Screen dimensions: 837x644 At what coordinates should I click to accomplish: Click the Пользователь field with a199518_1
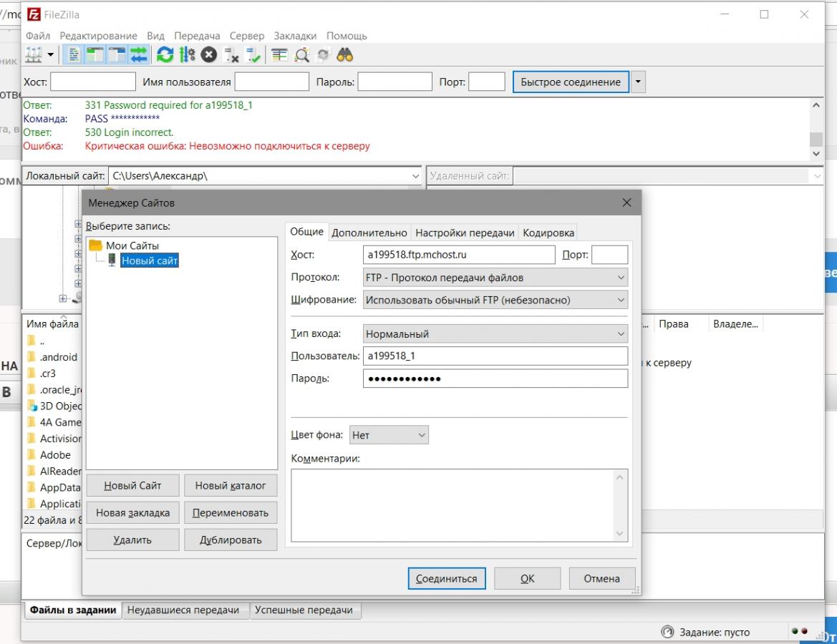[x=495, y=356]
